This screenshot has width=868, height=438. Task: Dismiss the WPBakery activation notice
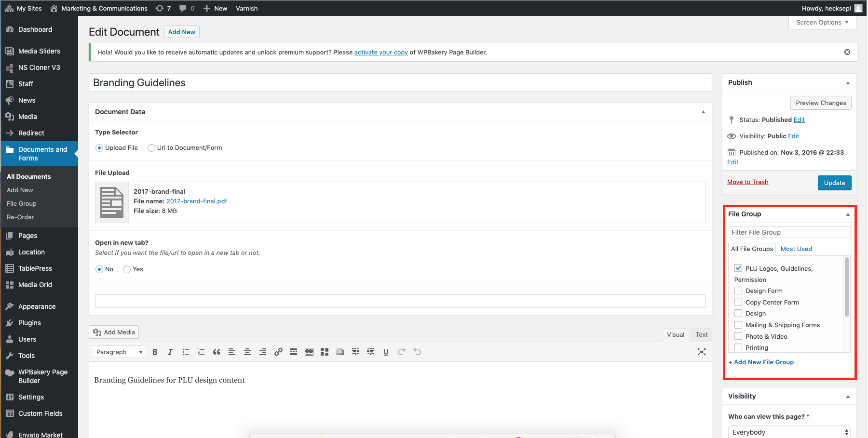click(847, 52)
